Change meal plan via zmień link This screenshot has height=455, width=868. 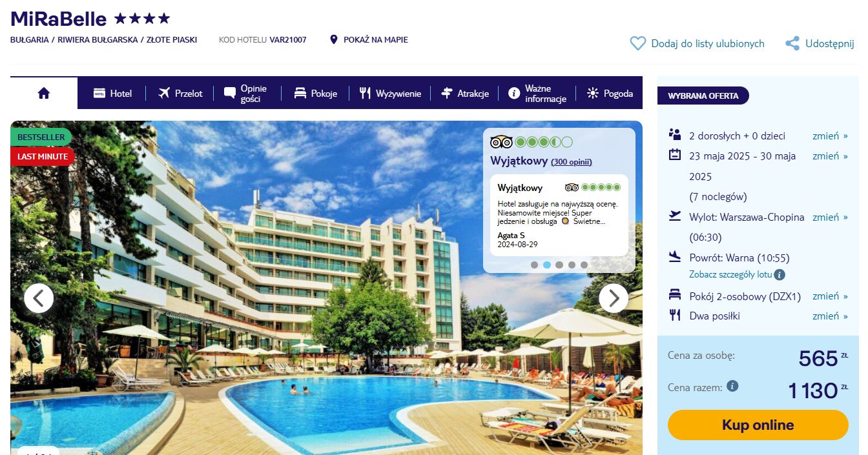[x=830, y=316]
